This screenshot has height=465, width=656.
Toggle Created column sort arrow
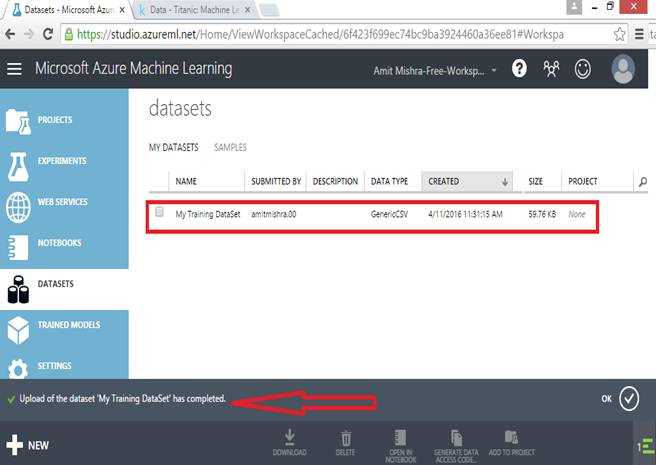point(505,182)
